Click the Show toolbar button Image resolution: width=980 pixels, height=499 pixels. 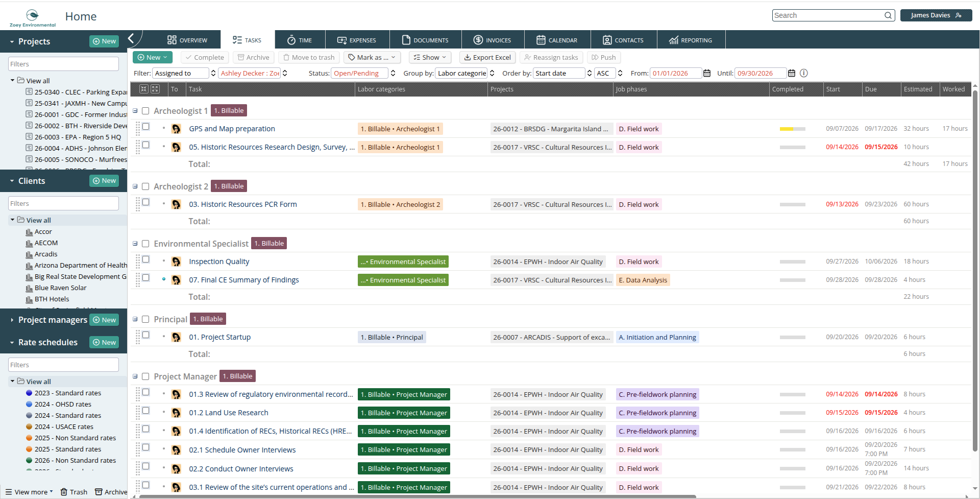pyautogui.click(x=430, y=57)
